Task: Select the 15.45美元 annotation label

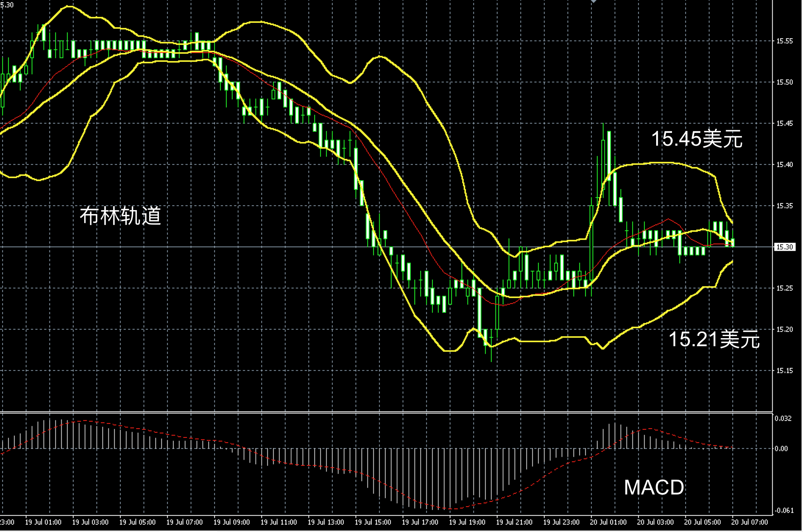Action: (697, 139)
